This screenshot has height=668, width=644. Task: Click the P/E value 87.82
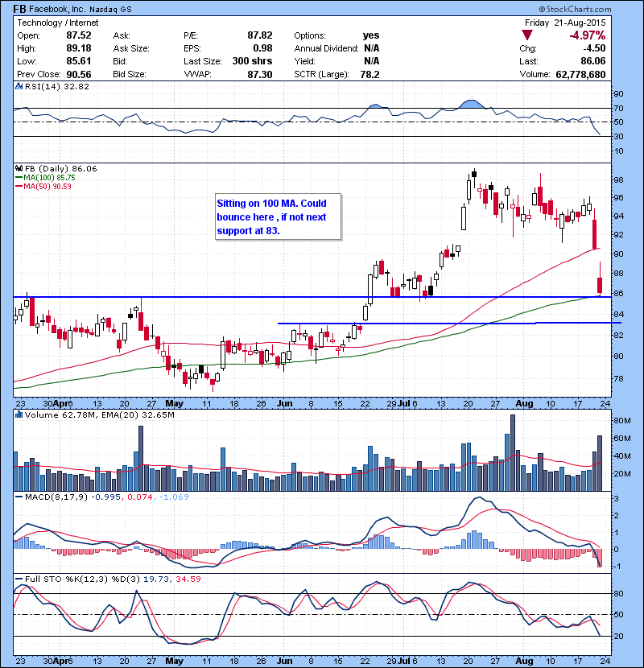[259, 35]
